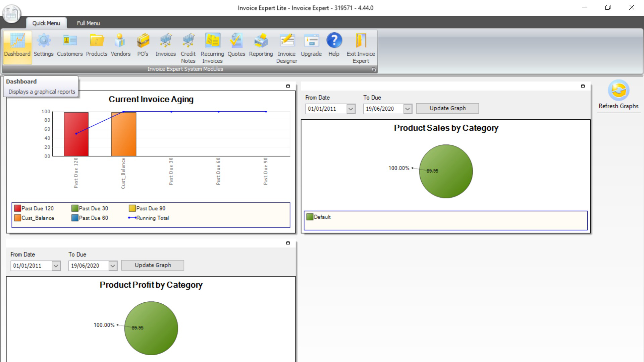Viewport: 644px width, 362px height.
Task: Click the Current Invoice Aging title
Action: [x=151, y=100]
